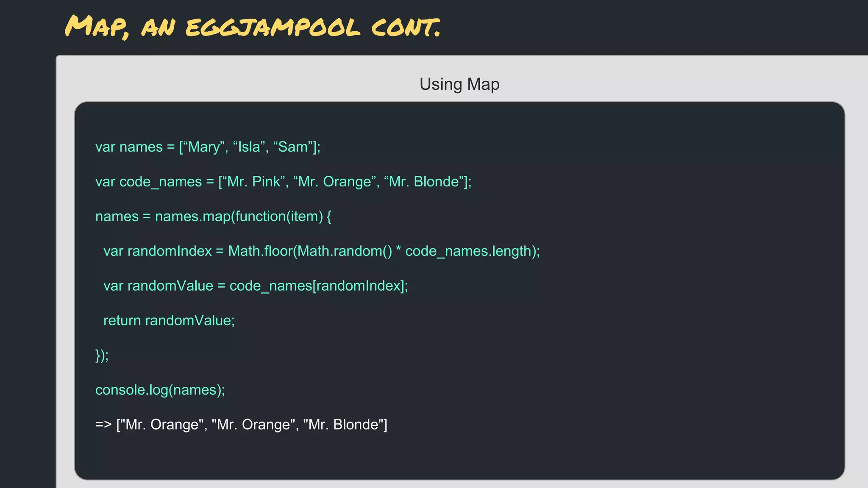Click the "console.log(names);" line
This screenshot has height=488, width=868.
pyautogui.click(x=160, y=390)
